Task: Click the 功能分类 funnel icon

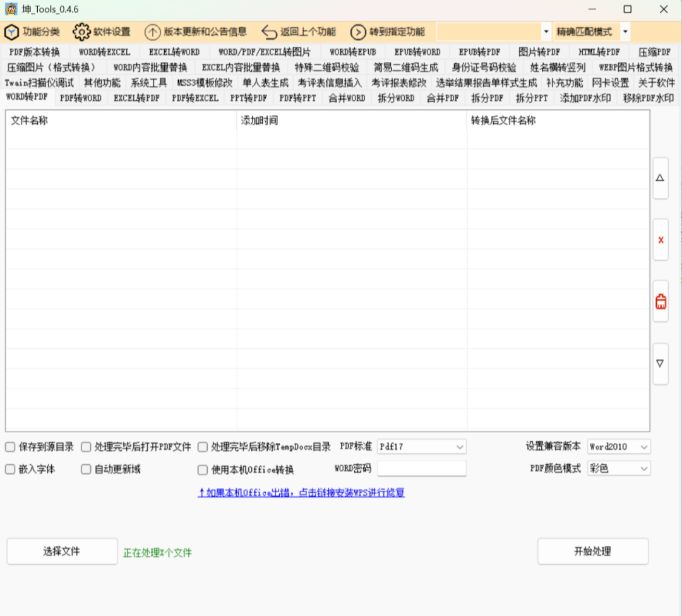Action: [x=11, y=32]
